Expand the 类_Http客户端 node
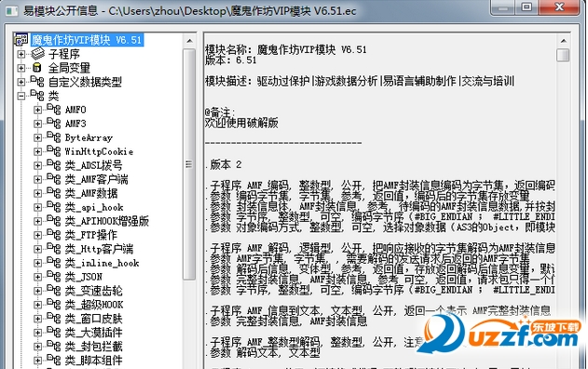 pyautogui.click(x=37, y=249)
